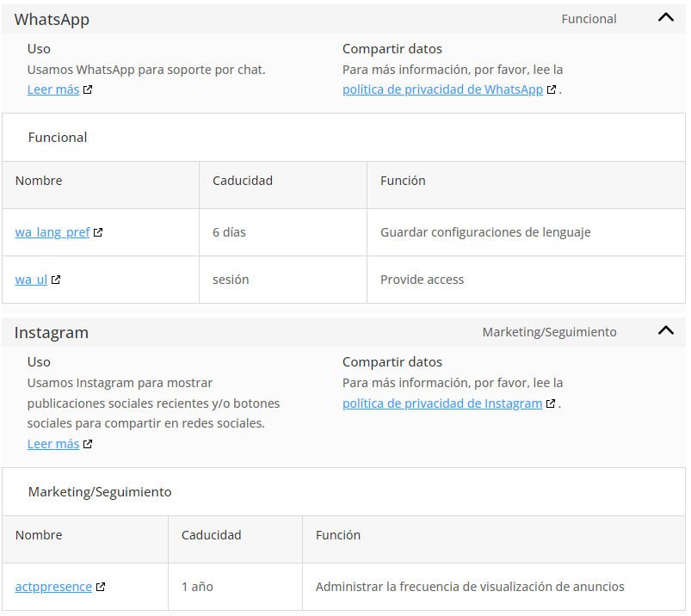Click Marketing/Seguimiento label on Instagram header

549,332
